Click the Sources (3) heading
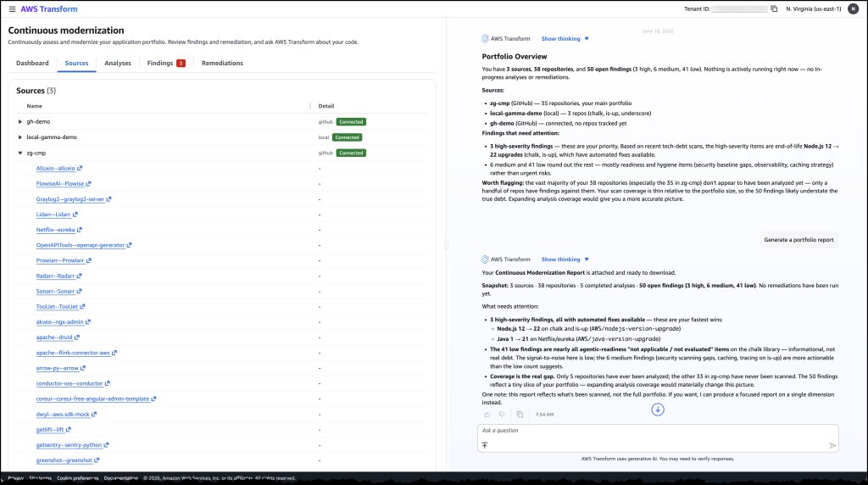This screenshot has width=868, height=485. (x=36, y=91)
